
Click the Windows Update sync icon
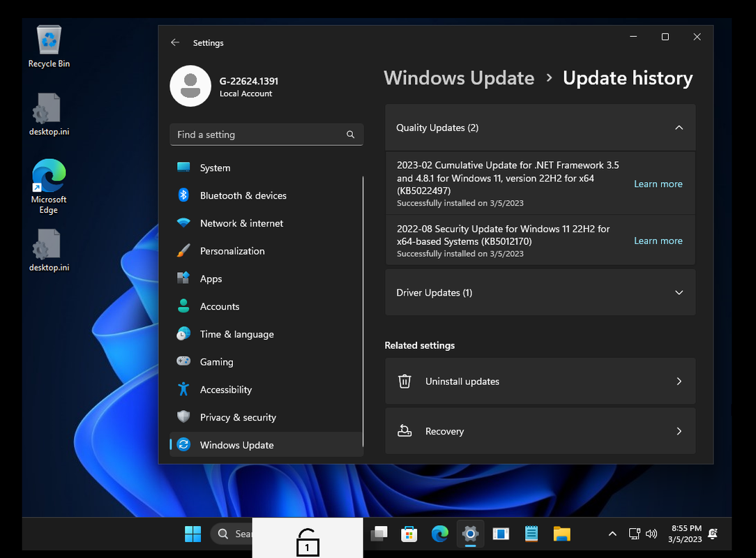coord(183,444)
